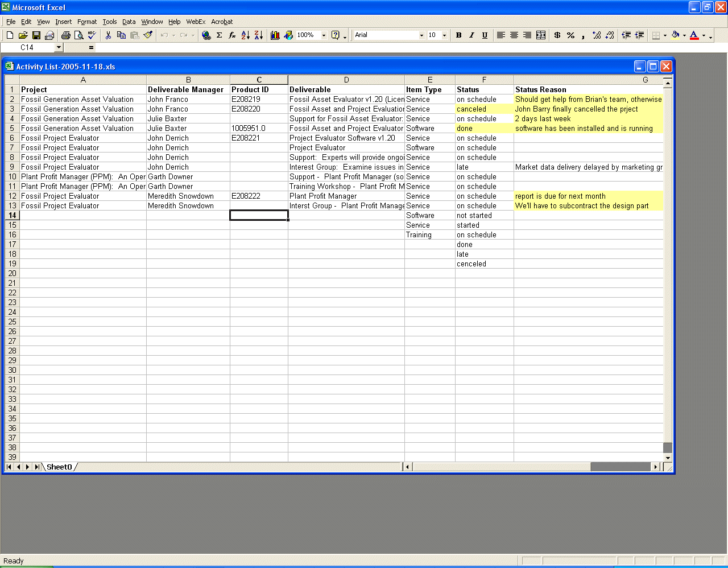Select row 9 header
The image size is (728, 568).
pos(12,167)
